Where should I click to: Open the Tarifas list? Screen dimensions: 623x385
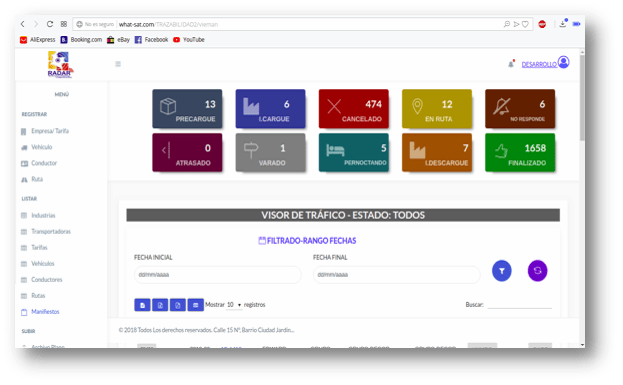[39, 248]
